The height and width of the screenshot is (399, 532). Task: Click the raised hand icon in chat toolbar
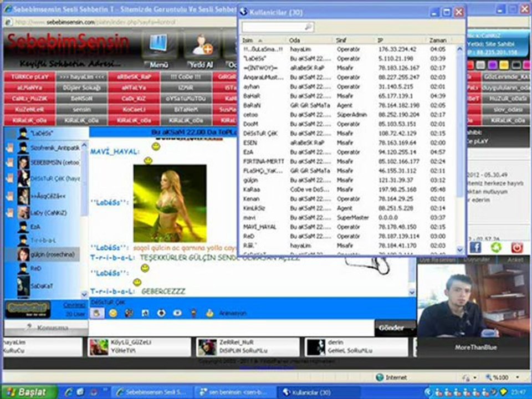97,313
